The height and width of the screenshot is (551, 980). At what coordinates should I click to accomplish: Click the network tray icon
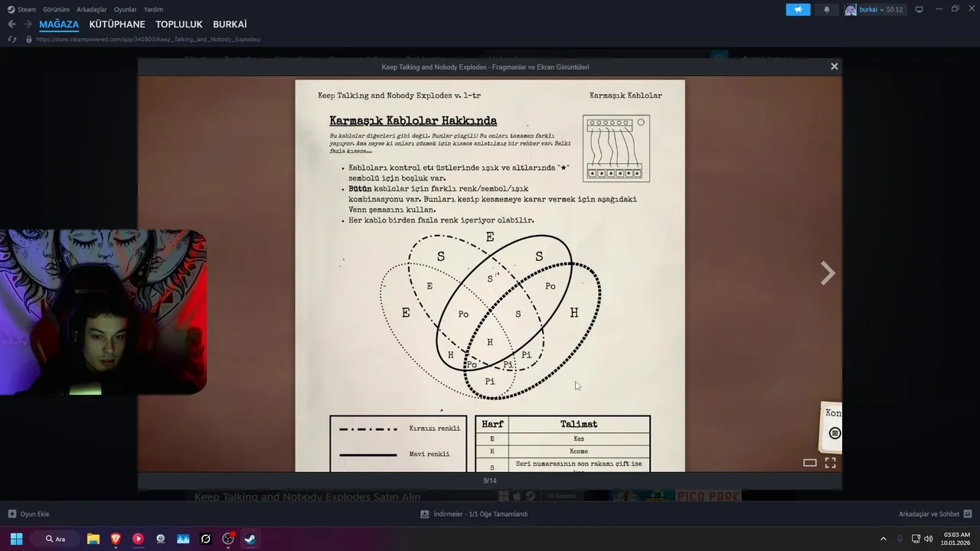(916, 539)
